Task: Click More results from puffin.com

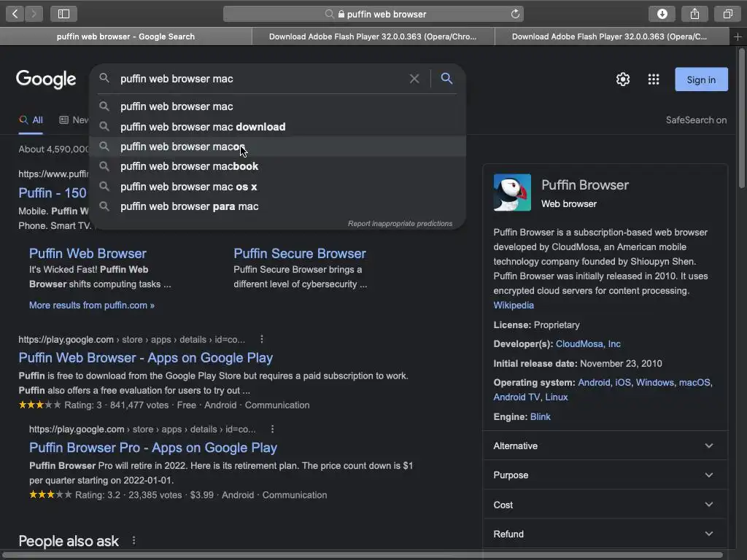Action: pyautogui.click(x=92, y=306)
